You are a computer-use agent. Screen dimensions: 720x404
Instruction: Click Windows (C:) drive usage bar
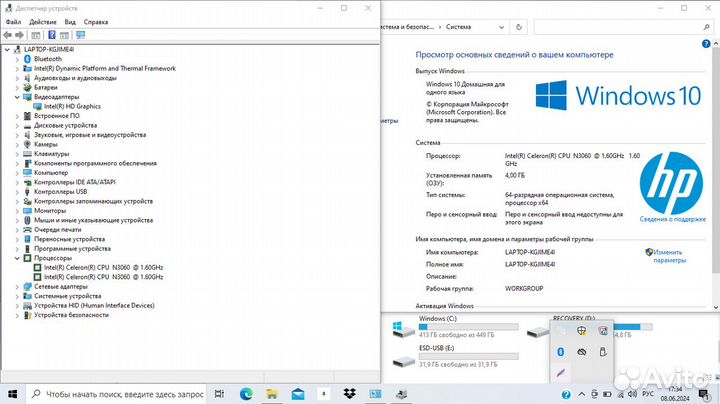(x=469, y=327)
